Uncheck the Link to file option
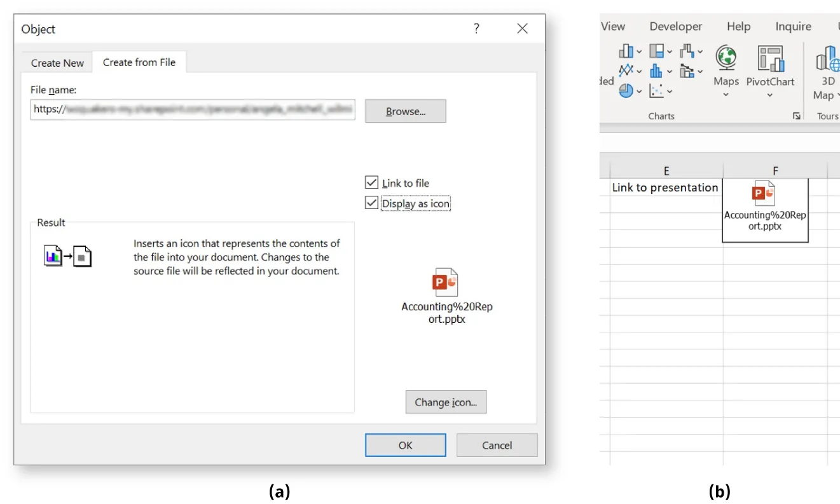This screenshot has height=504, width=840. tap(371, 182)
